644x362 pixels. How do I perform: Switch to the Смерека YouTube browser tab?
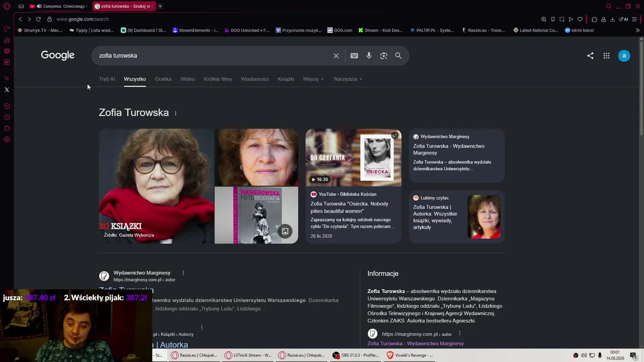point(58,6)
